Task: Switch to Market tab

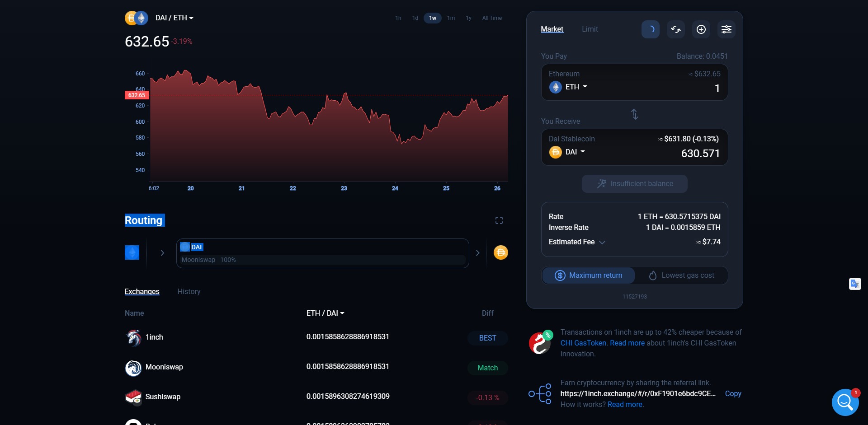Action: coord(552,29)
